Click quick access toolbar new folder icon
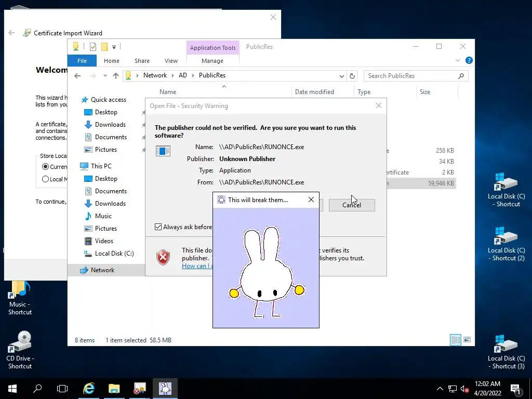Image resolution: width=532 pixels, height=399 pixels. tap(104, 47)
